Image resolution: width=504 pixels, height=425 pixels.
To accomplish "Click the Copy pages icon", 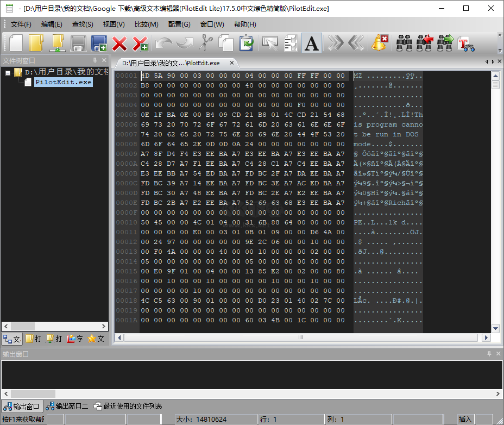I will [226, 43].
